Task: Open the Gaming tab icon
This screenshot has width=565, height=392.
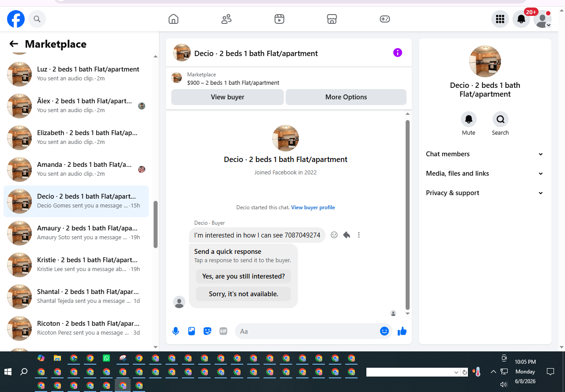Action: tap(385, 19)
